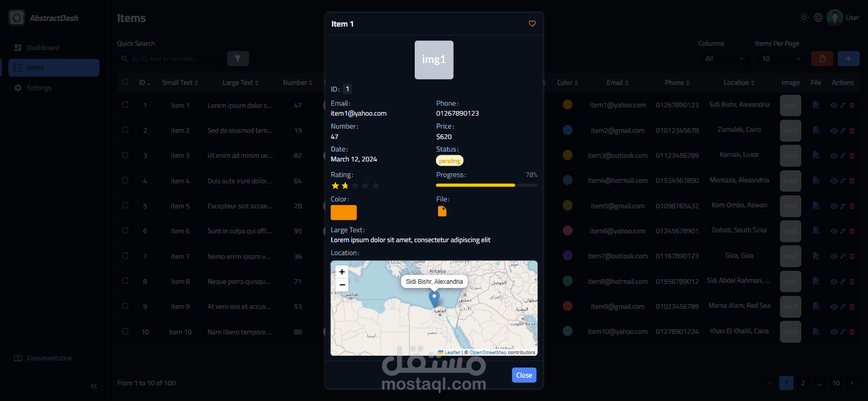Tick the select-all checkbox in table header
This screenshot has width=868, height=401.
click(125, 82)
